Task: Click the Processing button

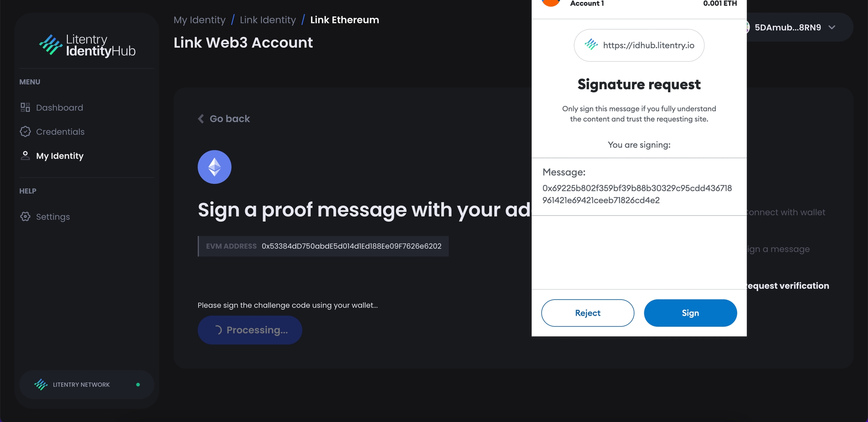Action: click(250, 330)
